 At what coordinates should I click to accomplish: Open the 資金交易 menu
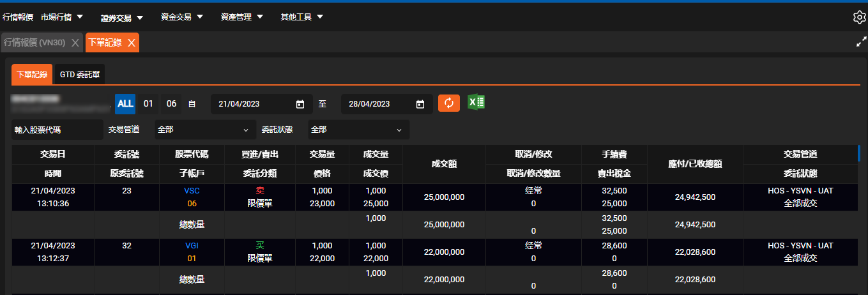pyautogui.click(x=181, y=17)
